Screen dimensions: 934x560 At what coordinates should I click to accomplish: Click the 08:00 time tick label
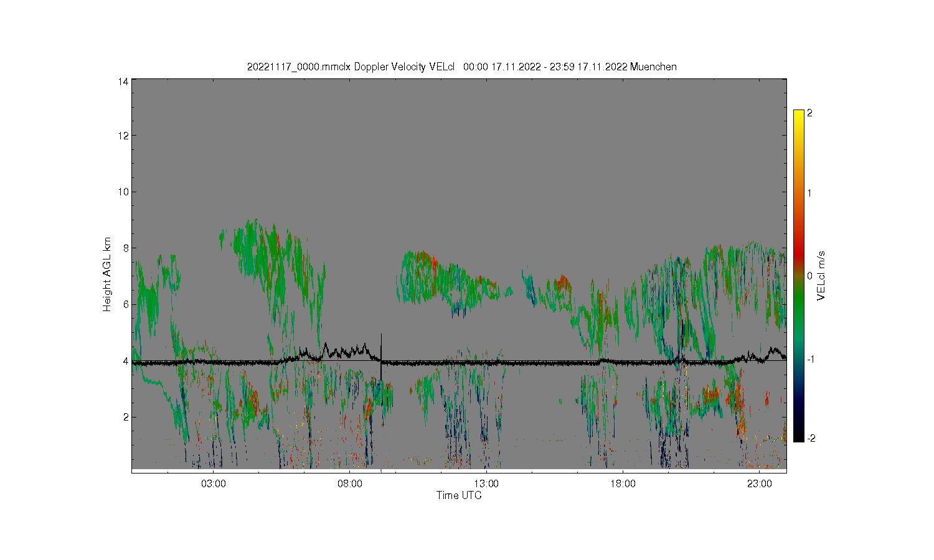tap(350, 483)
